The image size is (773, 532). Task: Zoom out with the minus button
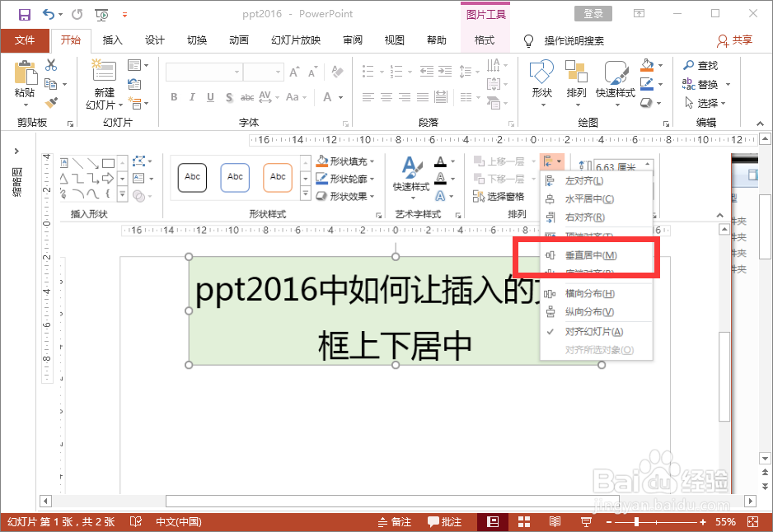coord(609,521)
